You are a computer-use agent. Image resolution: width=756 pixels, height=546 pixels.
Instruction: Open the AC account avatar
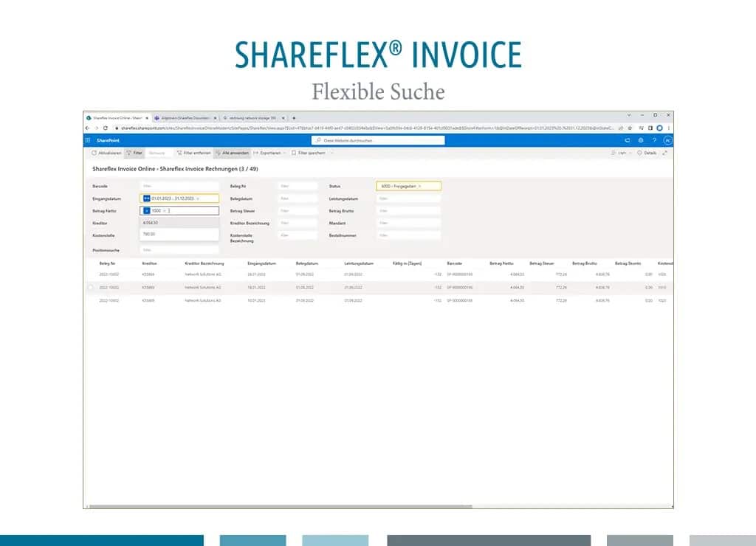pyautogui.click(x=668, y=140)
